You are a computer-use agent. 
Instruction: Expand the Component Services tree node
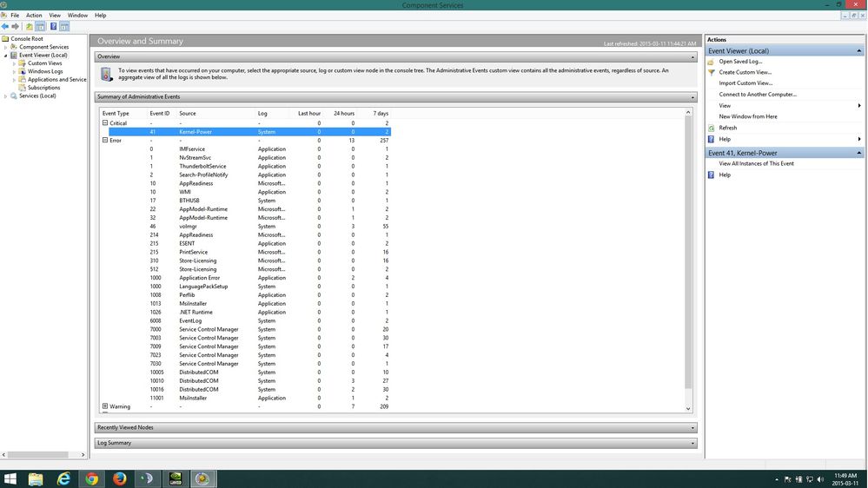(5, 47)
